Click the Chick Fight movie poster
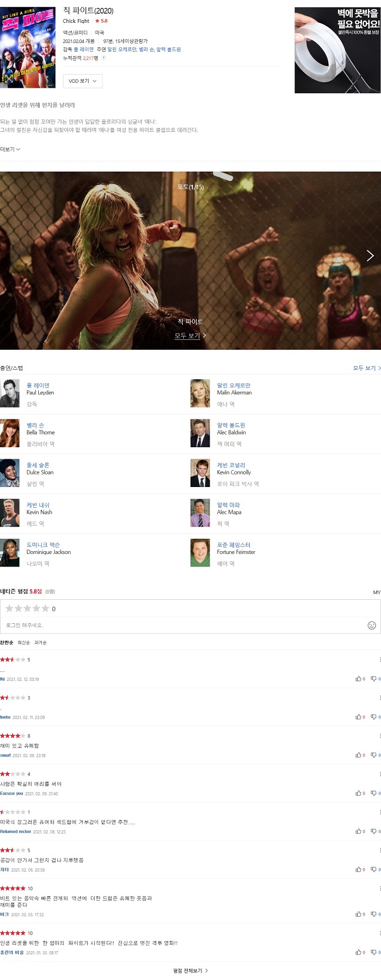381x980 pixels. pos(28,47)
